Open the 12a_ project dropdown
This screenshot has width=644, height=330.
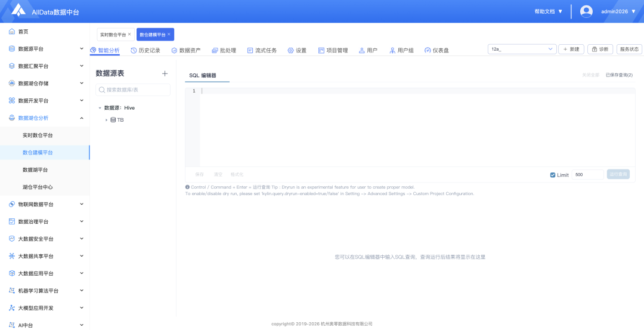(522, 50)
